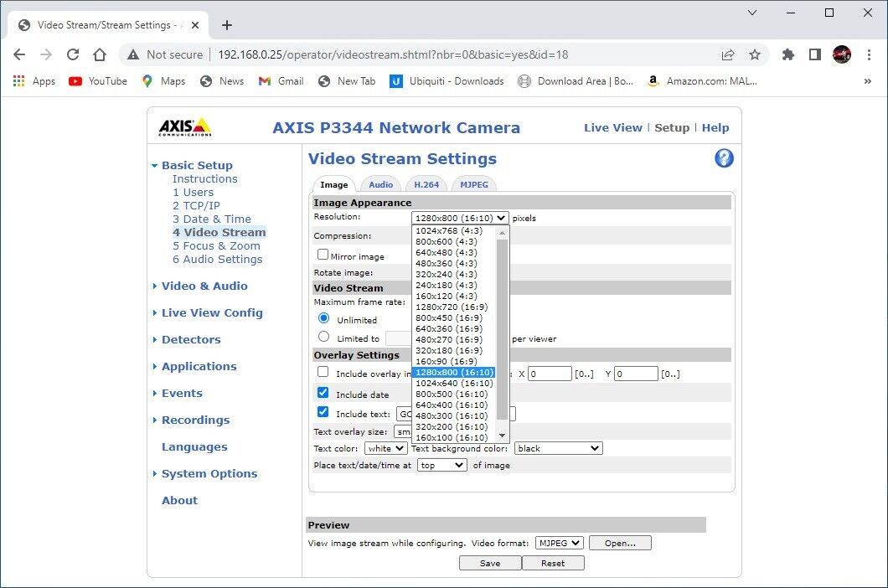Open Place text/date/time position dropdown

(441, 465)
